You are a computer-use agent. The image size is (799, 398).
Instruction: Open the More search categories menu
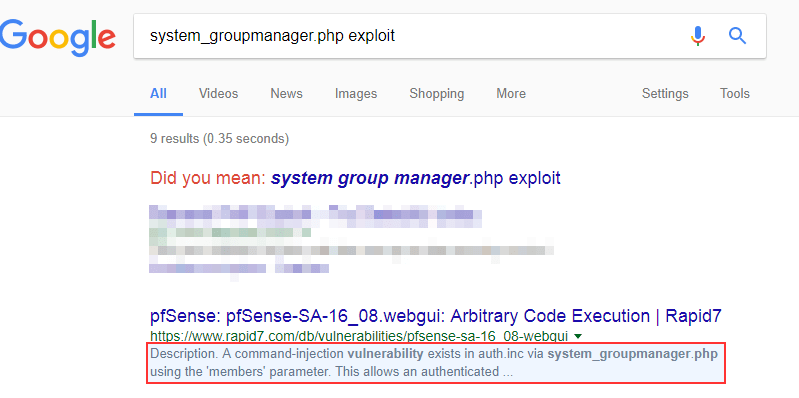pos(511,94)
